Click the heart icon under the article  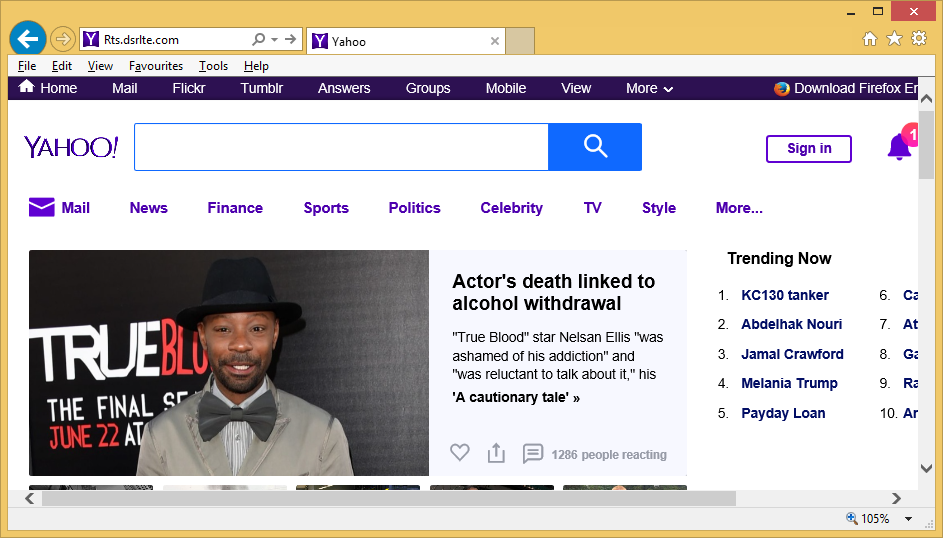(459, 453)
